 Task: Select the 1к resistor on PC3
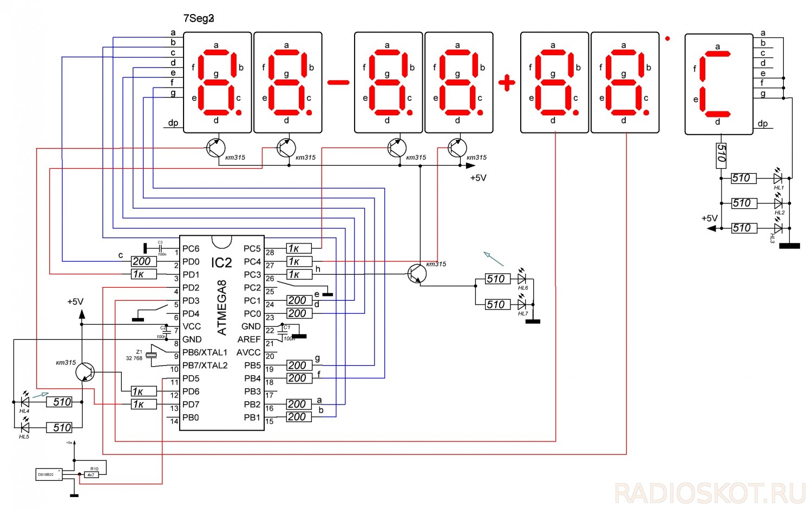(299, 274)
